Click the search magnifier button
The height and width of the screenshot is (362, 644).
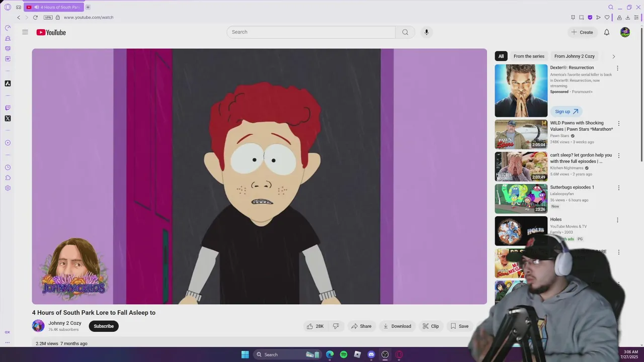(405, 32)
